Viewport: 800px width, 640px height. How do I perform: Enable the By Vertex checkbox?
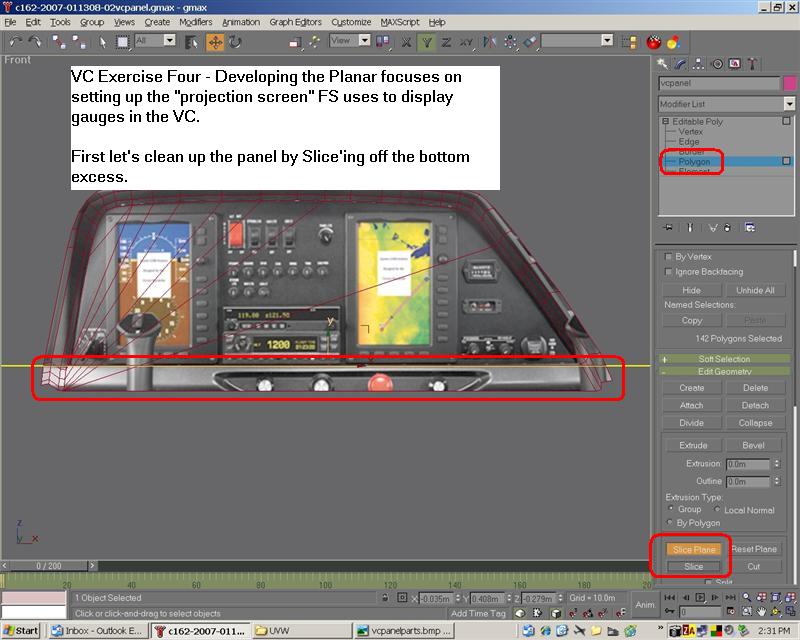pyautogui.click(x=668, y=256)
